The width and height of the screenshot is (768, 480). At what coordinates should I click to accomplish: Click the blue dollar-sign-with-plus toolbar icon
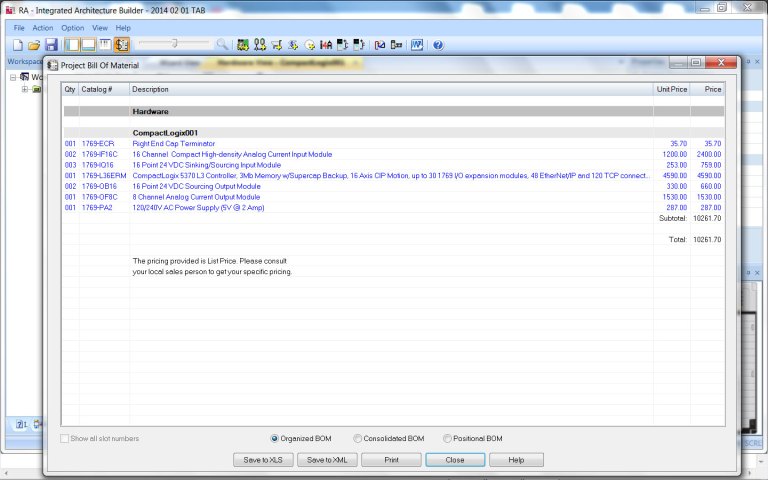(x=293, y=45)
